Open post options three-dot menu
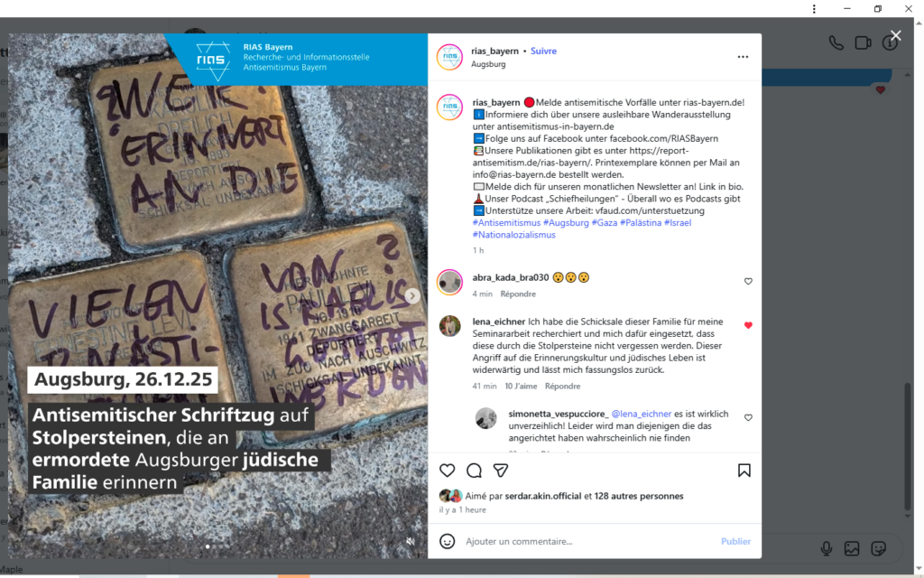 (743, 57)
